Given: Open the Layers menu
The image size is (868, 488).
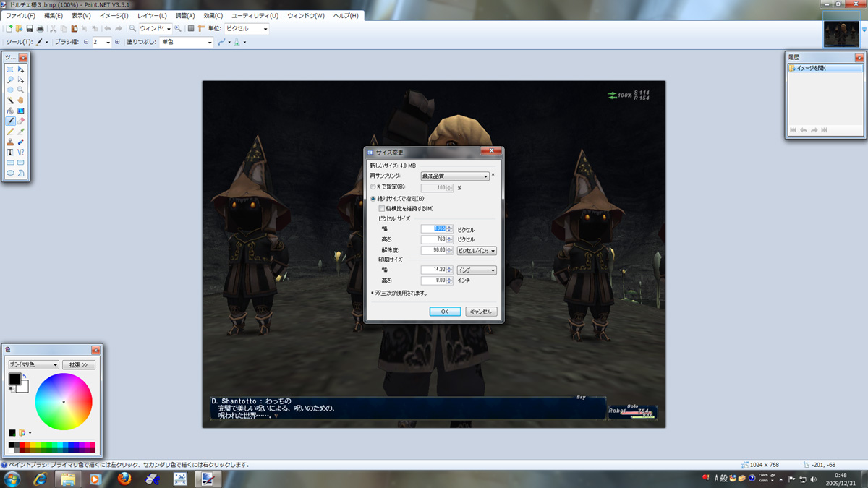Looking at the screenshot, I should 152,15.
